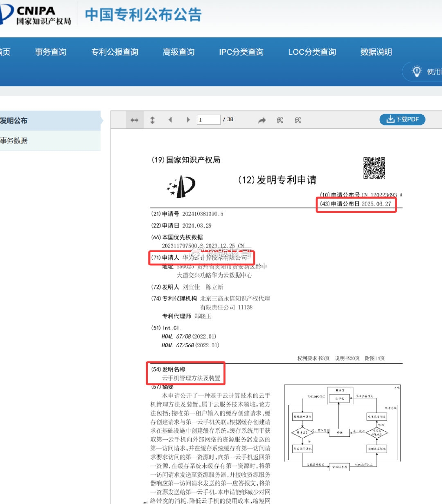Click the zoom in magnifier icon
The image size is (442, 504).
click(x=280, y=120)
